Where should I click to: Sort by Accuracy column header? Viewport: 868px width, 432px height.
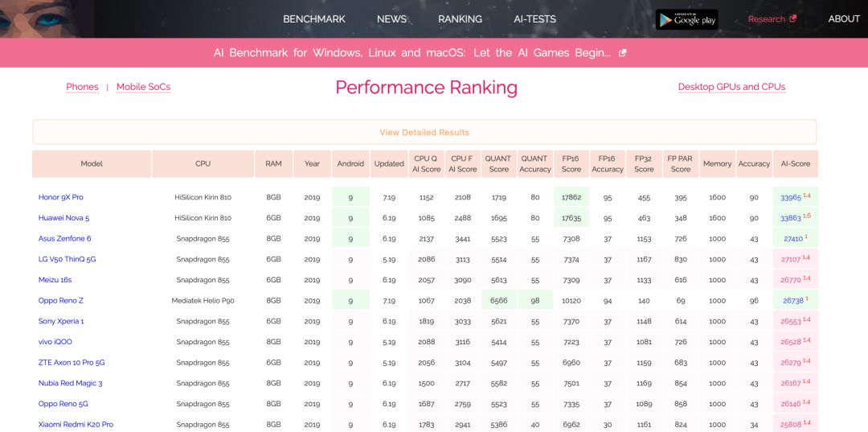[754, 164]
